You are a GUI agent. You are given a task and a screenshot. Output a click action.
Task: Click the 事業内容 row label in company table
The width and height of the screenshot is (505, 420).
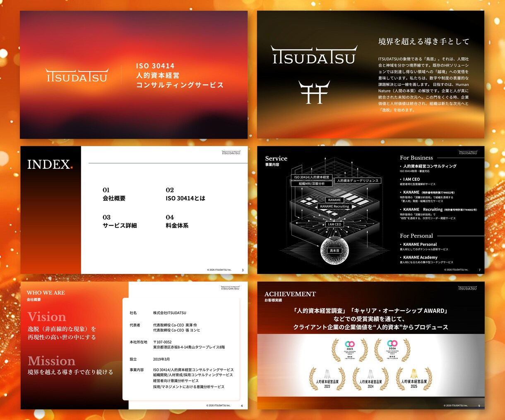(x=137, y=370)
